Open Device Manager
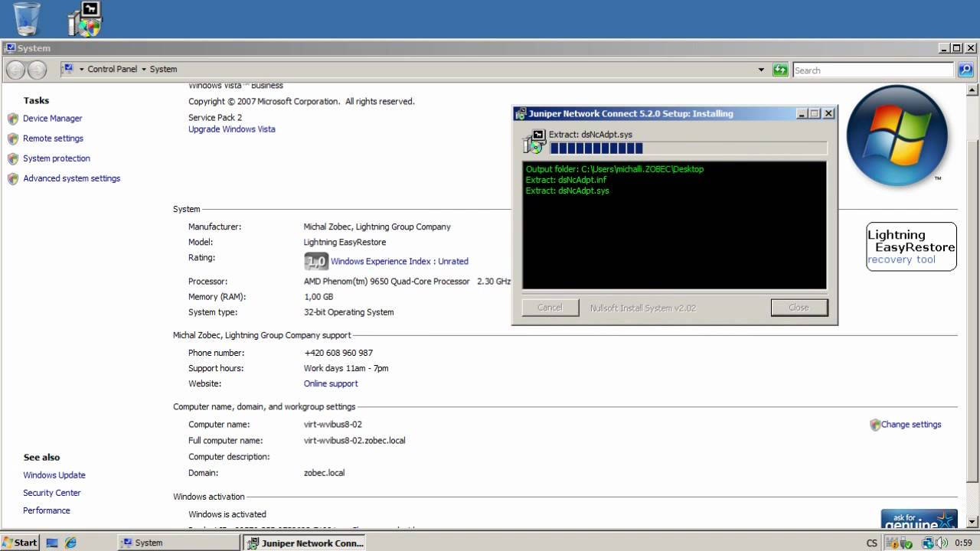980x551 pixels. click(x=52, y=119)
